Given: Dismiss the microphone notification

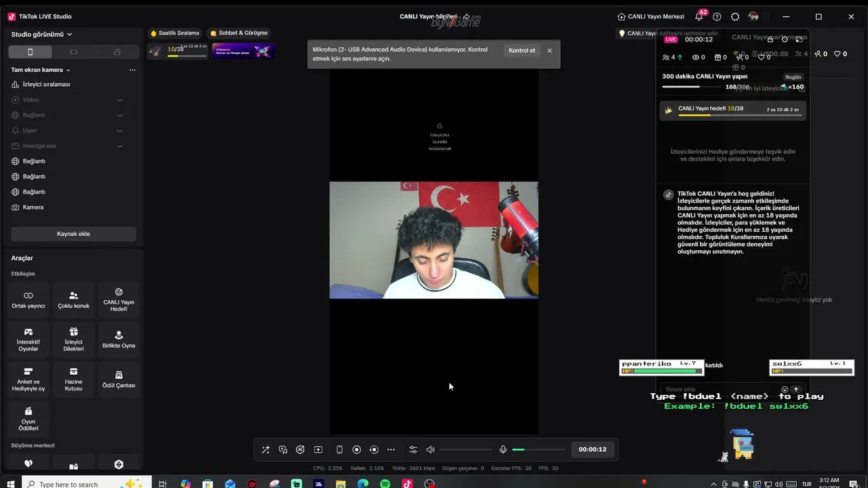Looking at the screenshot, I should click(x=549, y=51).
